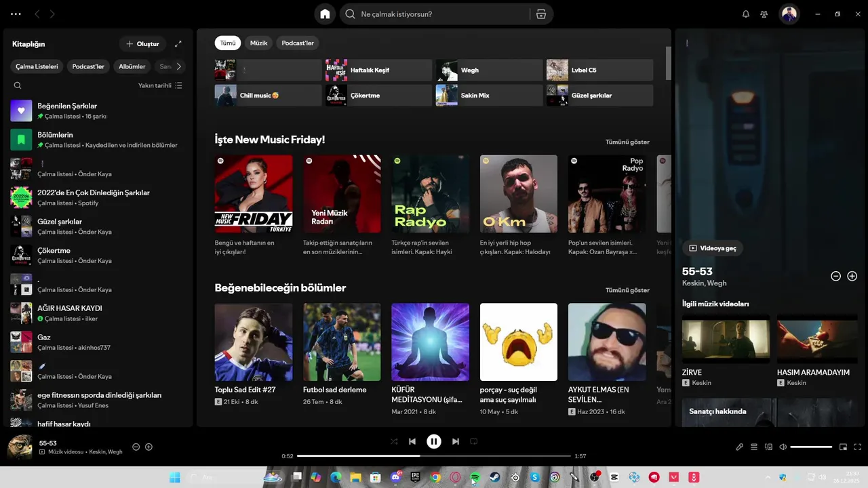
Task: Search within library magnifier icon
Action: 18,85
